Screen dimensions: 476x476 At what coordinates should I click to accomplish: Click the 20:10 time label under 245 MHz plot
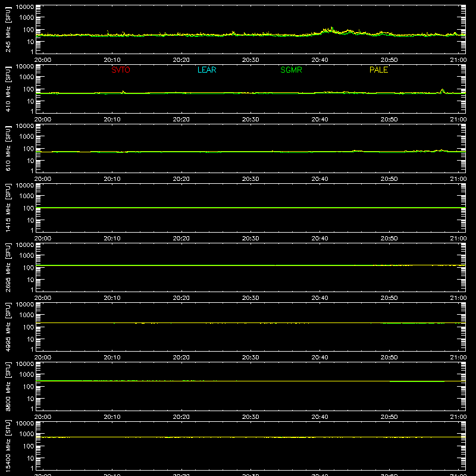tap(112, 60)
